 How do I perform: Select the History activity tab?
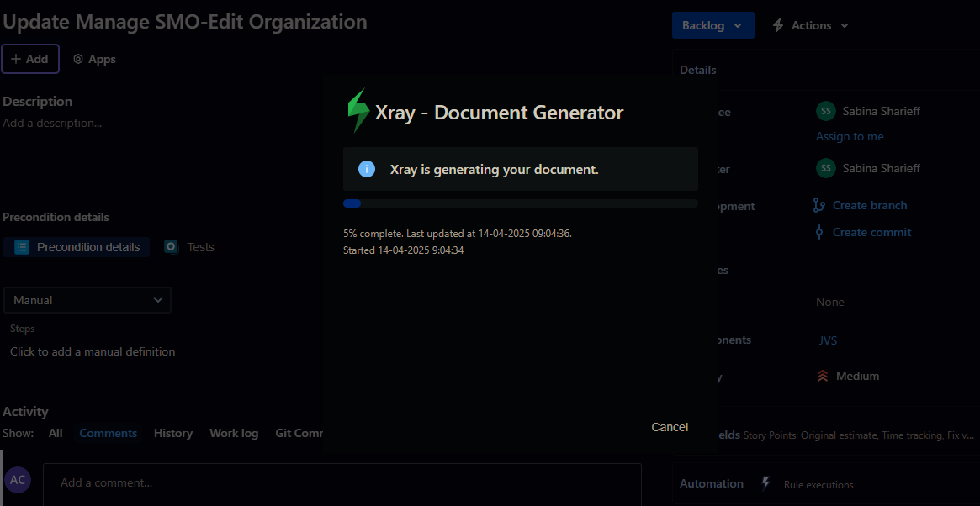click(x=173, y=433)
